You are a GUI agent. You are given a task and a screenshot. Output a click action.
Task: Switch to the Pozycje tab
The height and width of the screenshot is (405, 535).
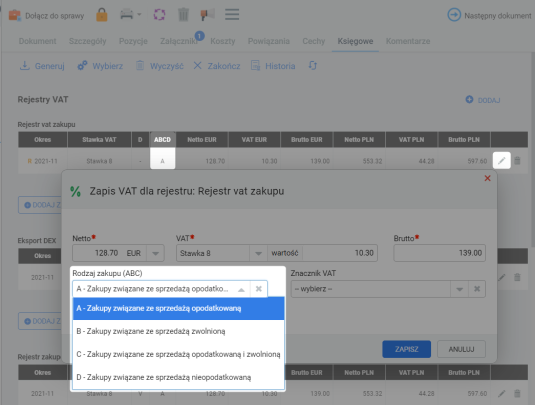pyautogui.click(x=133, y=41)
